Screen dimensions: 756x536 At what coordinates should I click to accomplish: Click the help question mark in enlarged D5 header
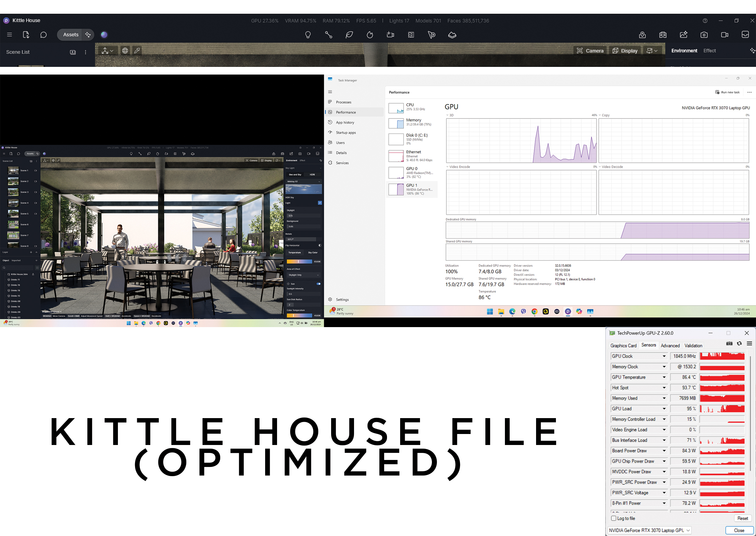(x=705, y=21)
